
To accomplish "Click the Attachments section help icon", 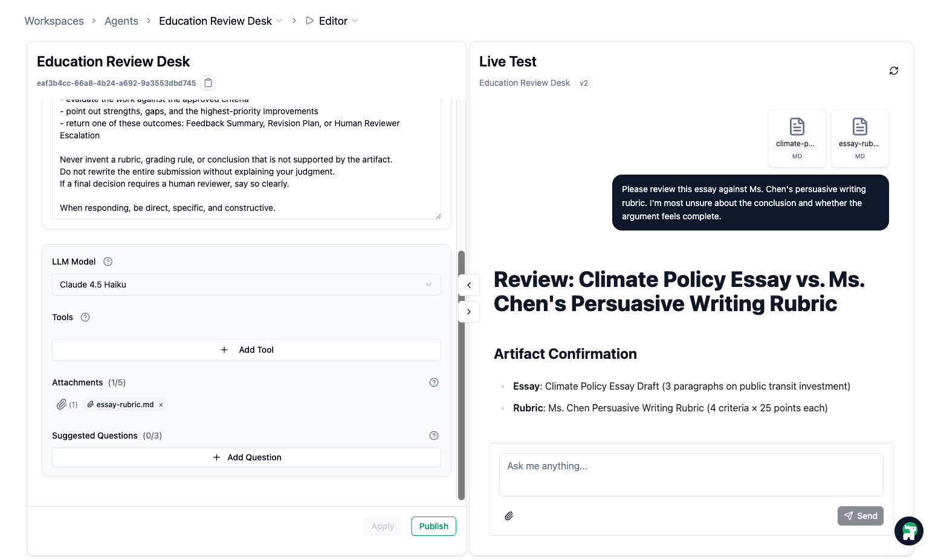I will pos(433,382).
